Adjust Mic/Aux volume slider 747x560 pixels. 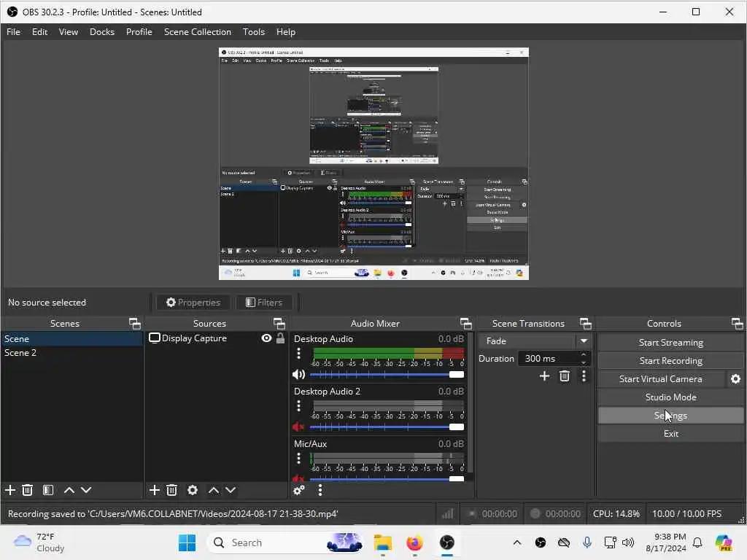(387, 478)
